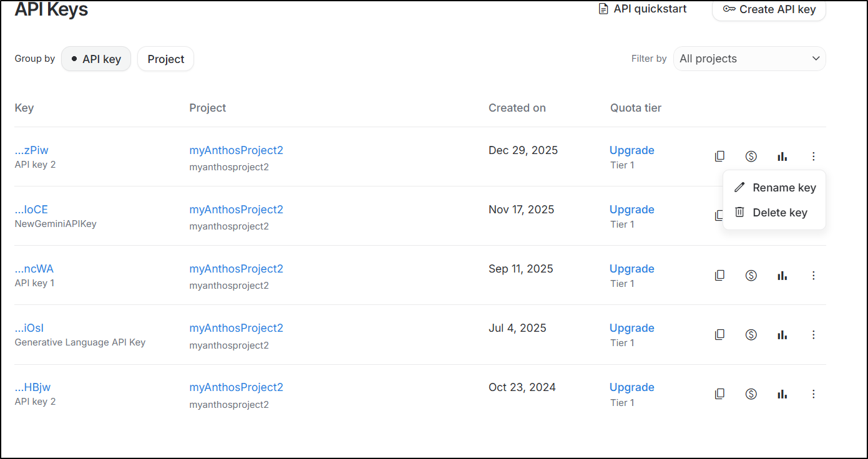
Task: View usage chart for the ...HBjw key
Action: tap(782, 394)
